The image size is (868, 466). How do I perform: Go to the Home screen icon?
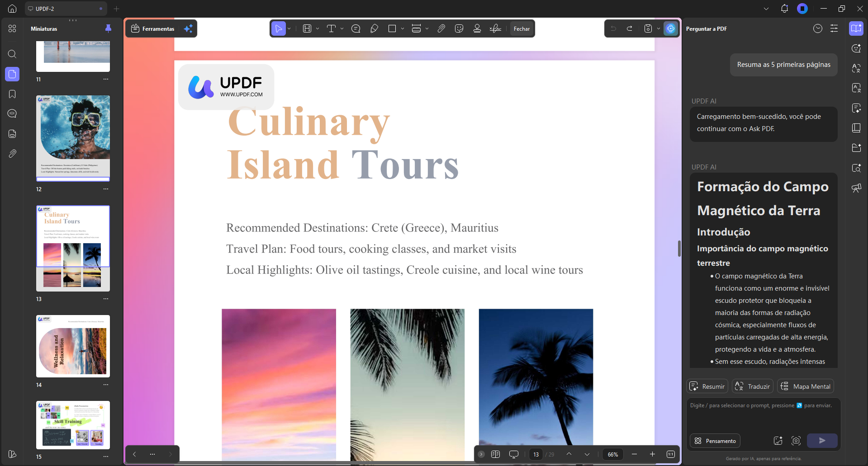pyautogui.click(x=12, y=9)
